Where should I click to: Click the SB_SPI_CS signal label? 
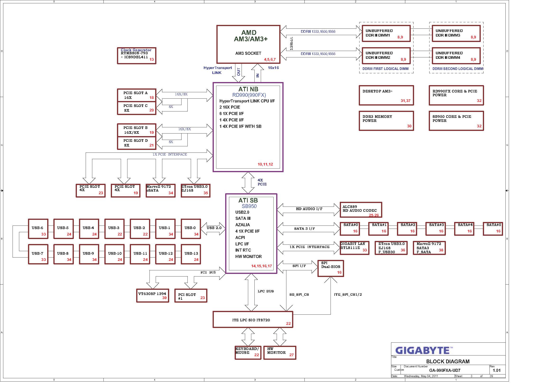[299, 295]
